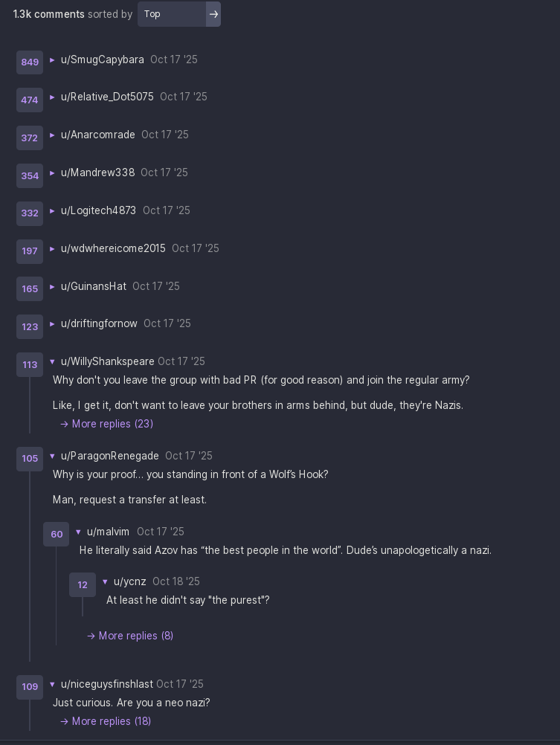The image size is (560, 745).
Task: Expand the u/Logitech4873 comment
Action: coord(52,211)
